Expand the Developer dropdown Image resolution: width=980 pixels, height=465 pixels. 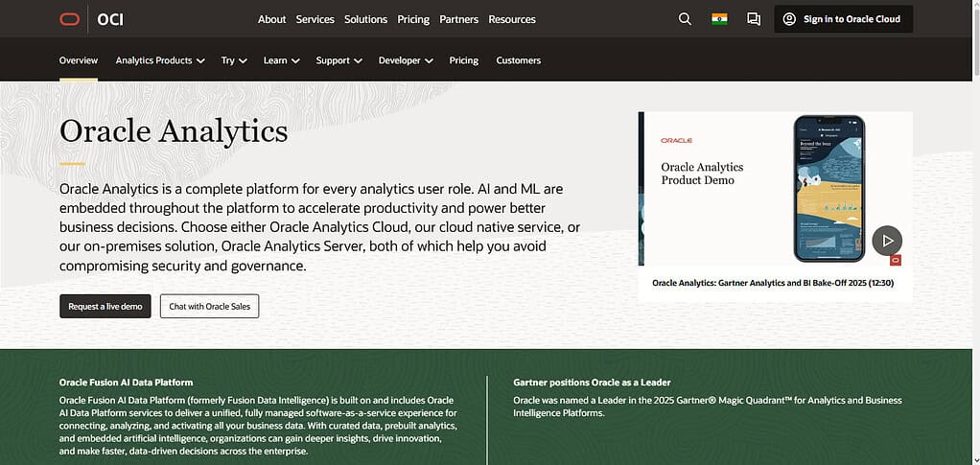406,60
